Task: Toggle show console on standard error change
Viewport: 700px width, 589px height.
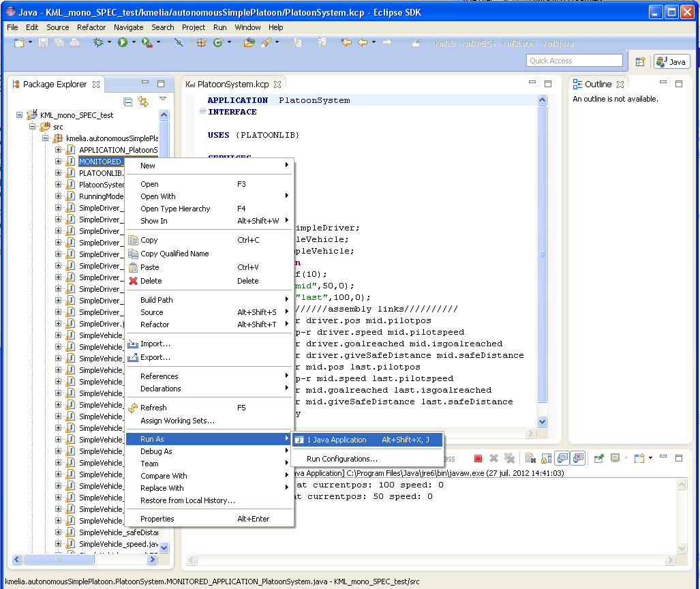Action: point(578,459)
